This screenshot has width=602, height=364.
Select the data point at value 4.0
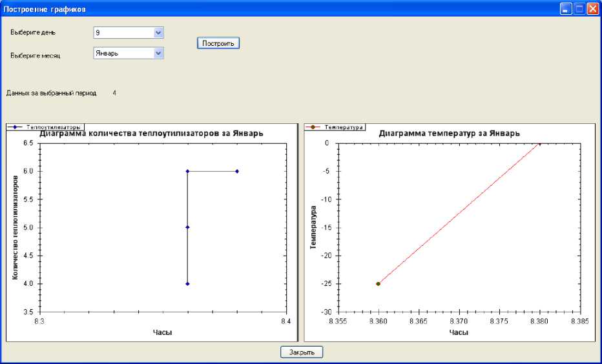point(187,284)
